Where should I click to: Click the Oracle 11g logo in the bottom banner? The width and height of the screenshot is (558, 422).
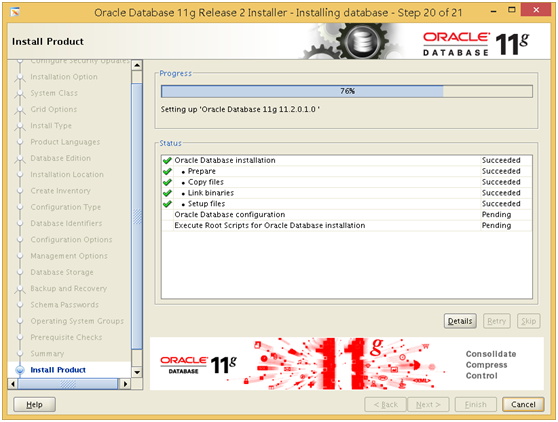click(x=198, y=364)
